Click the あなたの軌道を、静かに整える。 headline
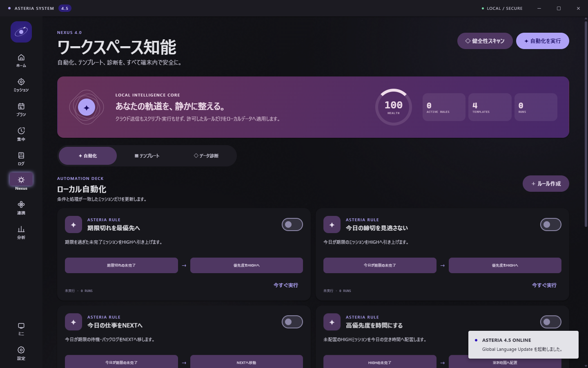This screenshot has height=368, width=588. click(x=170, y=106)
